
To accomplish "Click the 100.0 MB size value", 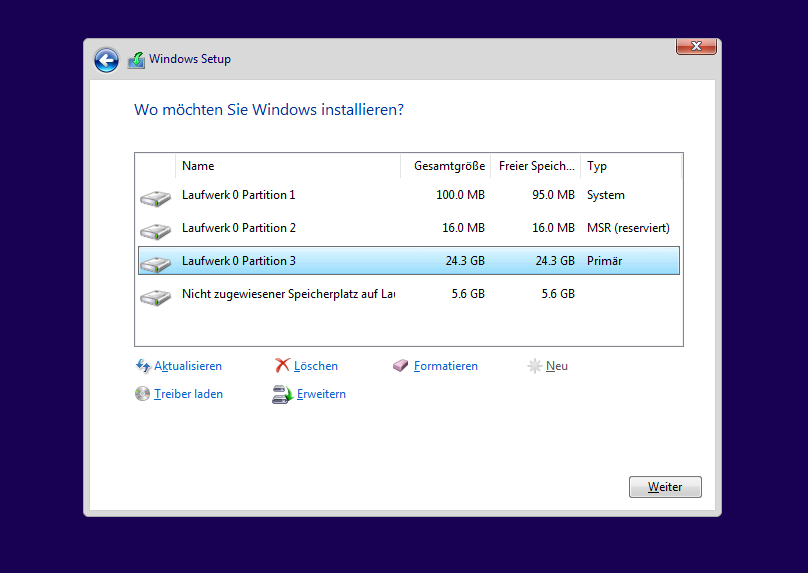I will tap(461, 195).
